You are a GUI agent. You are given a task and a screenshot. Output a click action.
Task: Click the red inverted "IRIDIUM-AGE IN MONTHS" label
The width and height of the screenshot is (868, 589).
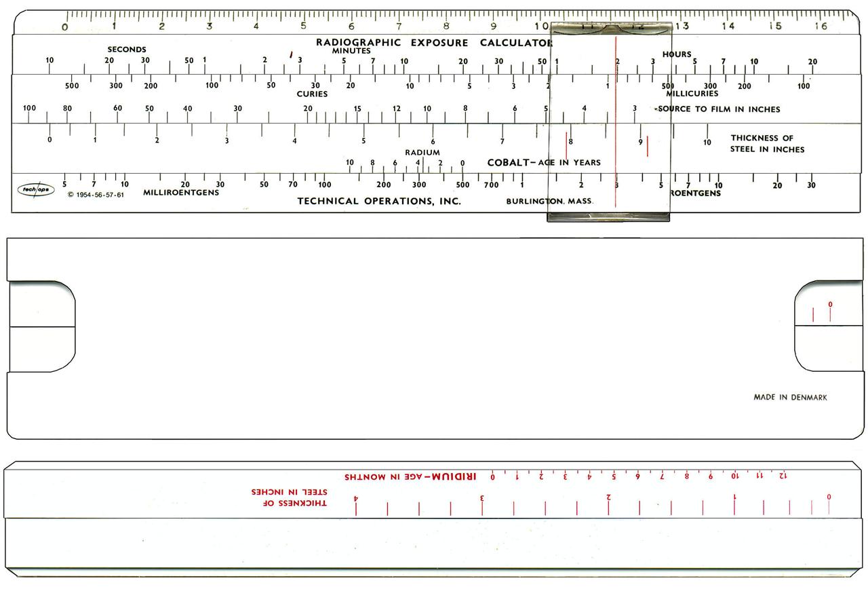click(x=410, y=476)
